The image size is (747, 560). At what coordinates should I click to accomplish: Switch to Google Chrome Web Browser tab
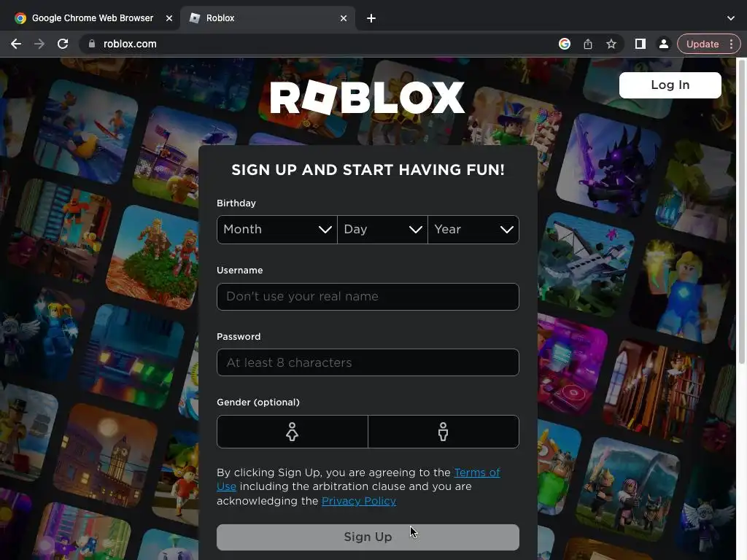click(x=93, y=18)
